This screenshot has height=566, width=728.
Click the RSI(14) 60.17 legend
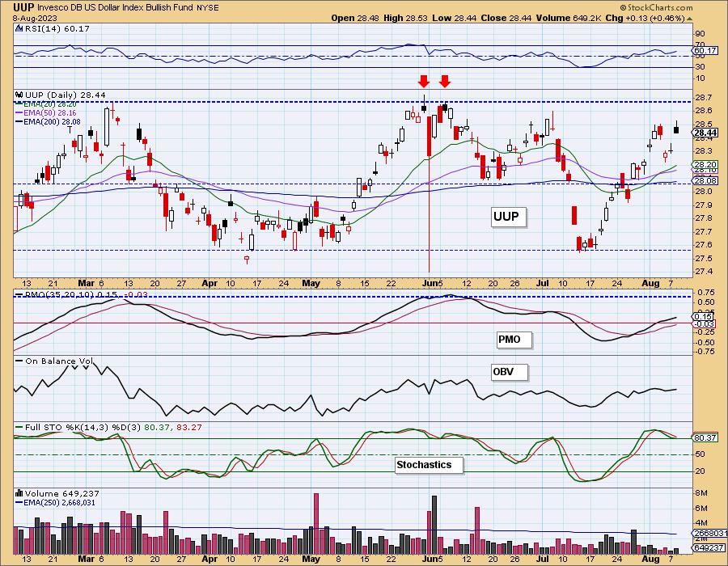[57, 29]
